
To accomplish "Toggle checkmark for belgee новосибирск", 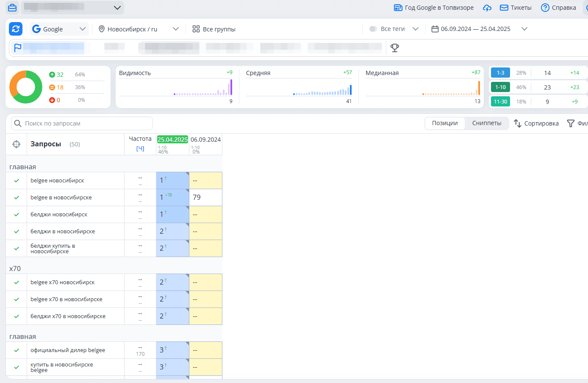I will (17, 181).
